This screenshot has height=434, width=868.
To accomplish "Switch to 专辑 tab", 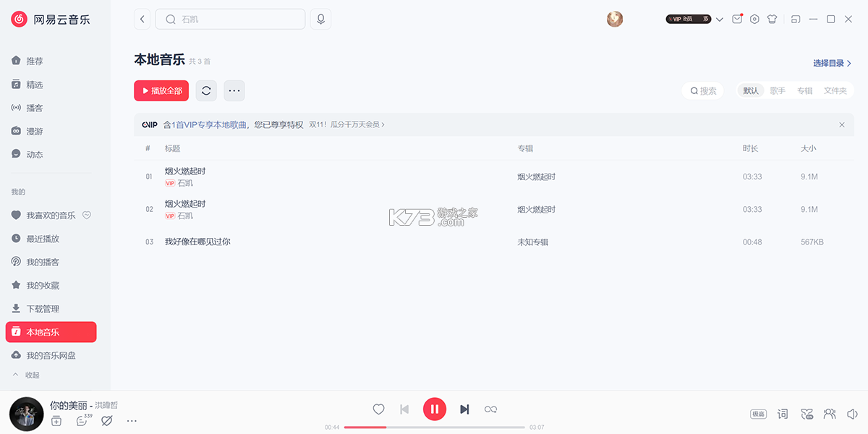I will click(804, 90).
